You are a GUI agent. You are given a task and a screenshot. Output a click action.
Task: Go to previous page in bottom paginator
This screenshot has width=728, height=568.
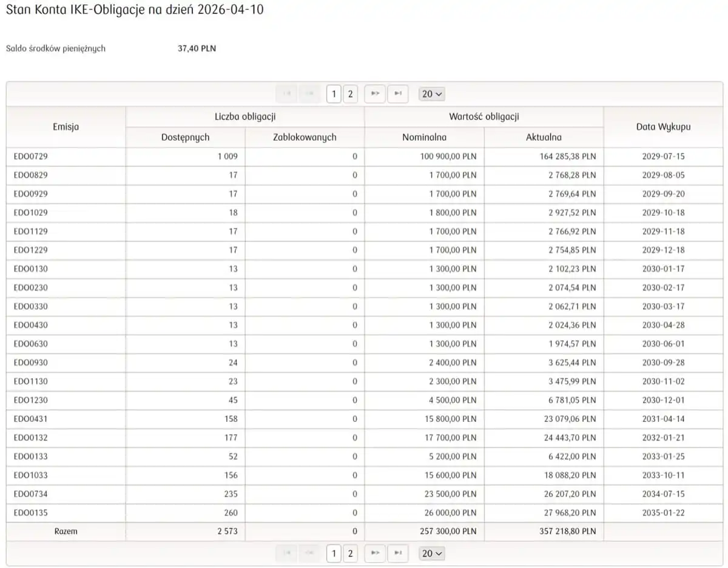pyautogui.click(x=309, y=553)
